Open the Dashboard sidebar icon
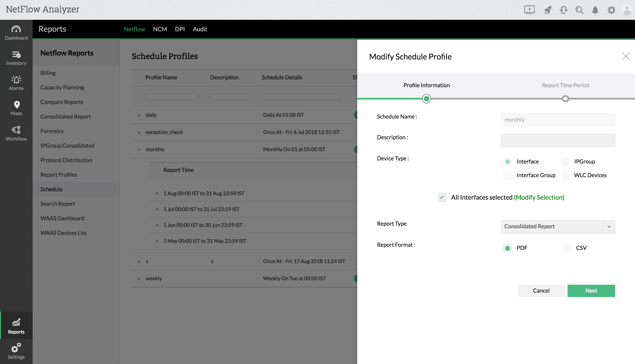 click(x=16, y=33)
